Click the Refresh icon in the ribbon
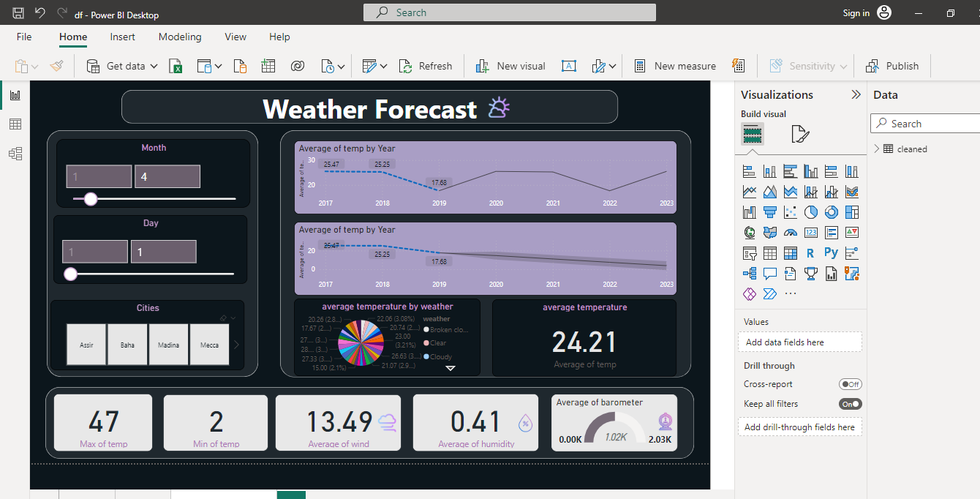Image resolution: width=980 pixels, height=499 pixels. [404, 65]
